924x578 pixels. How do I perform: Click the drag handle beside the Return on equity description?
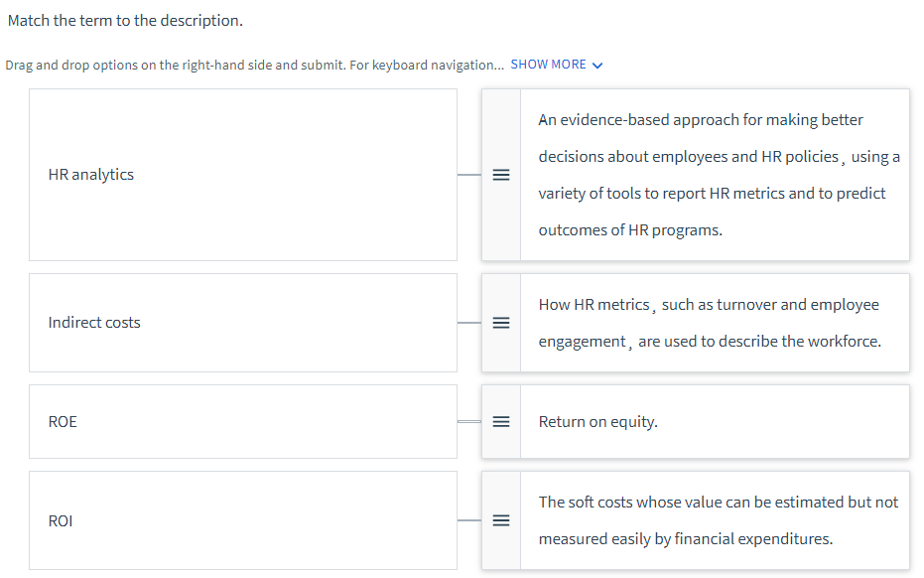501,421
